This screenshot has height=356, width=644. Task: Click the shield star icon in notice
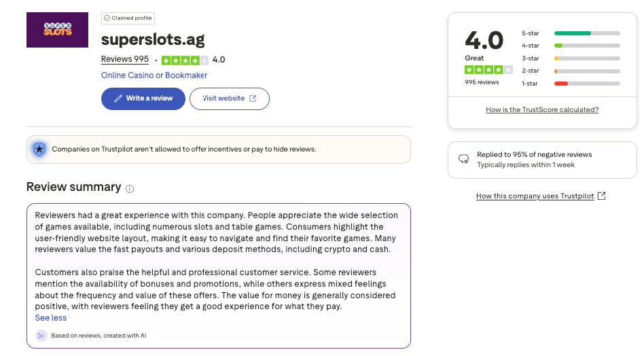point(39,149)
